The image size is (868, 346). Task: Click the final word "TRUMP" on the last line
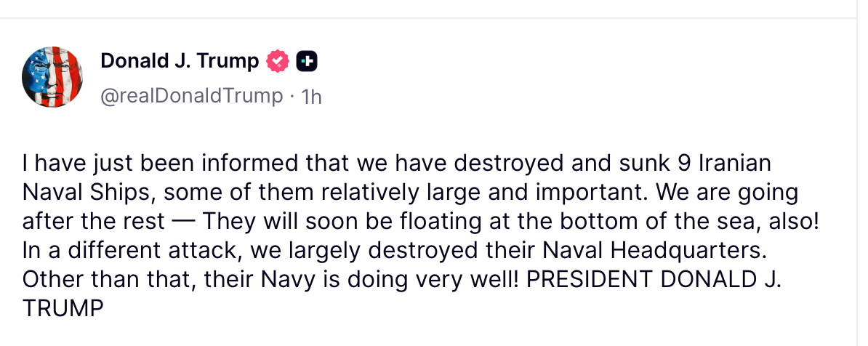point(64,309)
